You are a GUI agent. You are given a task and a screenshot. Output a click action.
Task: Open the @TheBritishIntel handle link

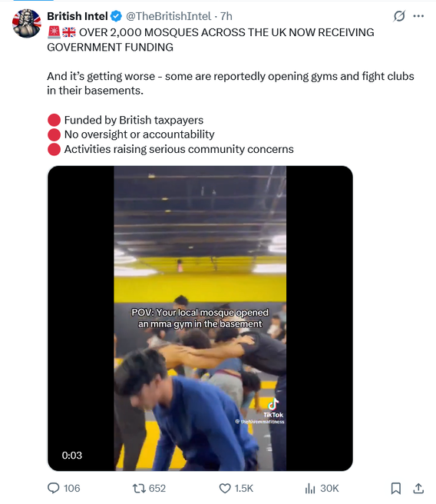169,16
